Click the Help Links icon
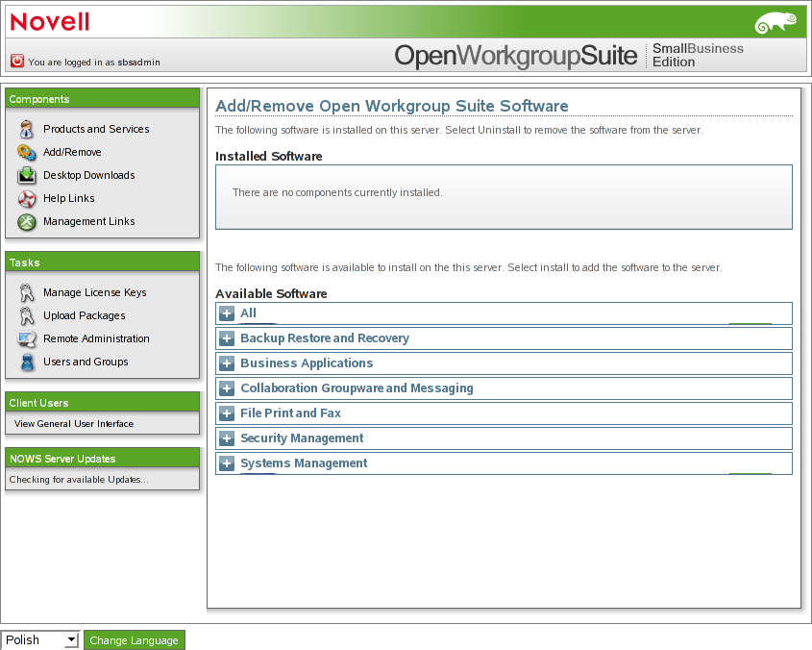Image resolution: width=812 pixels, height=650 pixels. 26,198
